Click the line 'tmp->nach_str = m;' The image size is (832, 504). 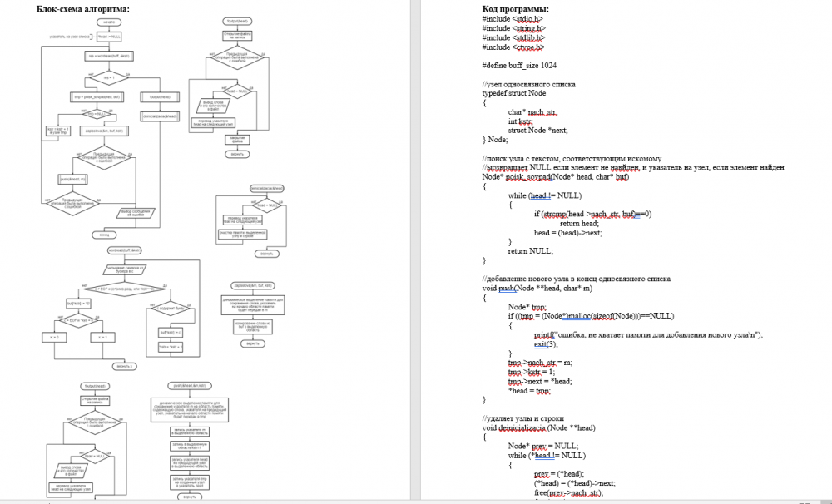pyautogui.click(x=540, y=363)
